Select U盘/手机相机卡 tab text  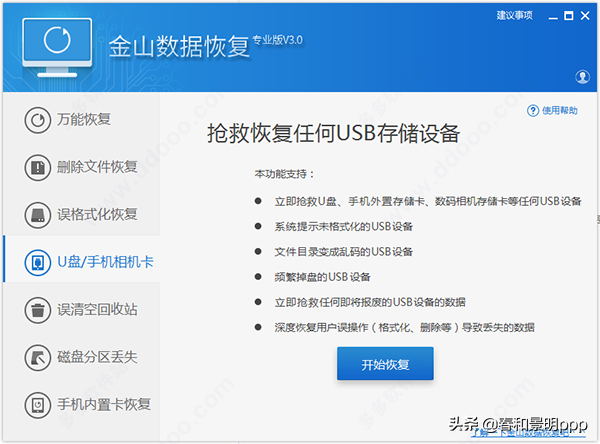coord(105,262)
